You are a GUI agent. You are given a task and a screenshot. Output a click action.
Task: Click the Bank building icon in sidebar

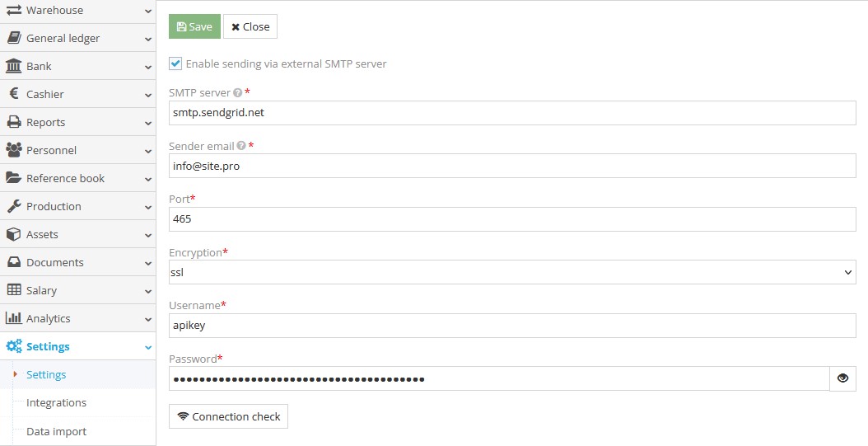[x=13, y=66]
